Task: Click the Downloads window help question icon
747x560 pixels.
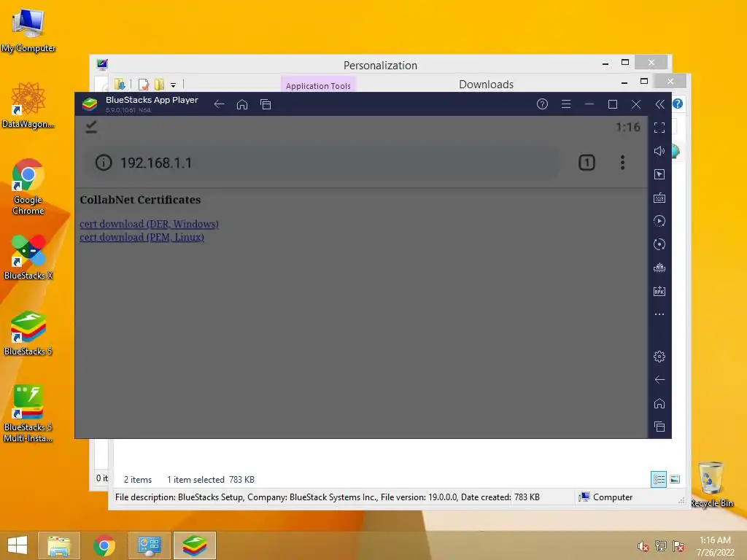Action: click(x=678, y=104)
